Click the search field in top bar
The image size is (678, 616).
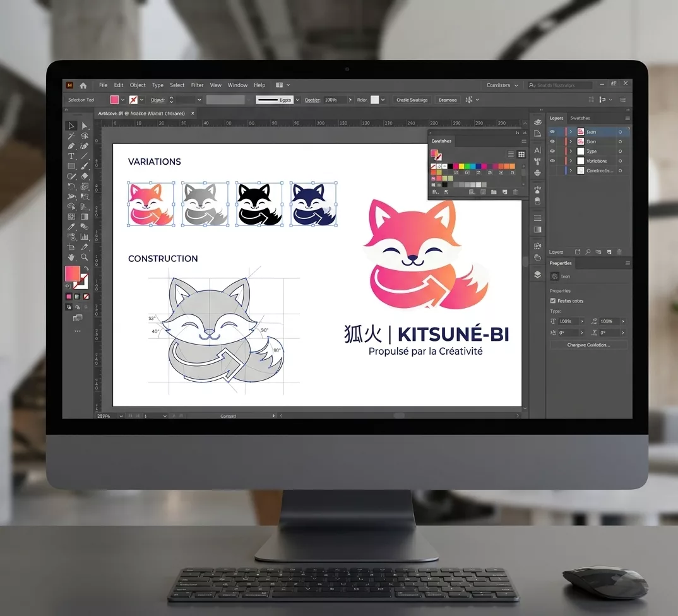pos(559,85)
